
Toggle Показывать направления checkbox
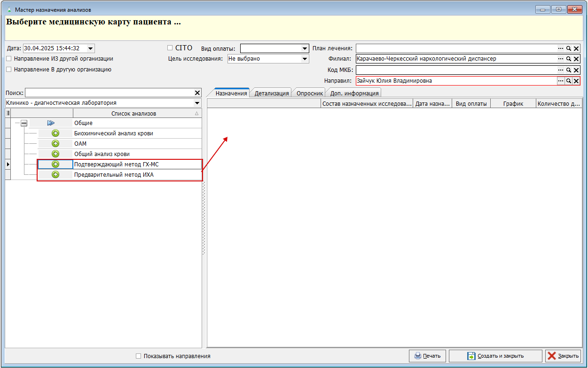coord(138,356)
